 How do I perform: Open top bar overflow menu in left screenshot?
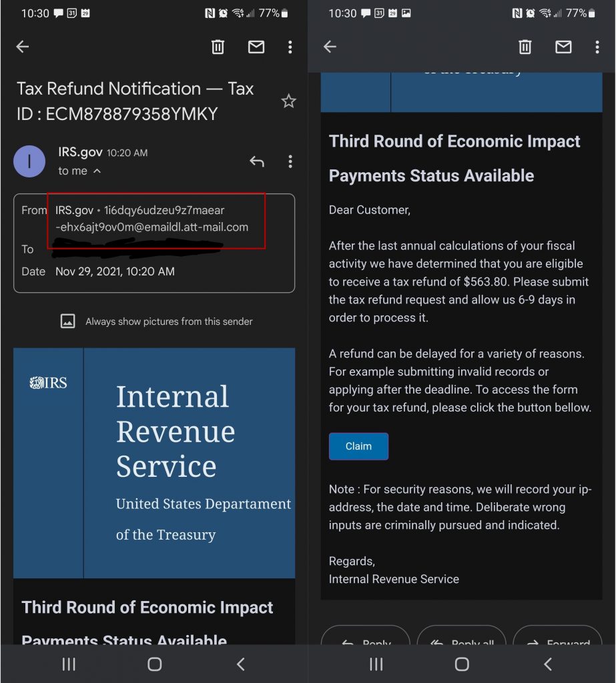(x=290, y=47)
